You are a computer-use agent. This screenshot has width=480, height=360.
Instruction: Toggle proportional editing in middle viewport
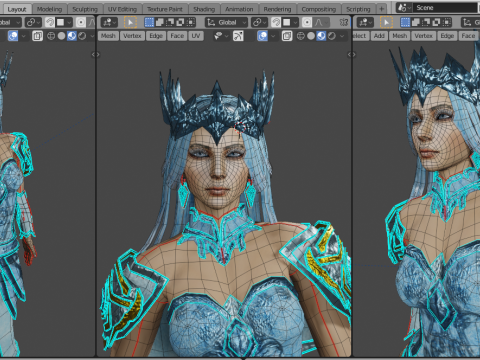pyautogui.click(x=307, y=22)
